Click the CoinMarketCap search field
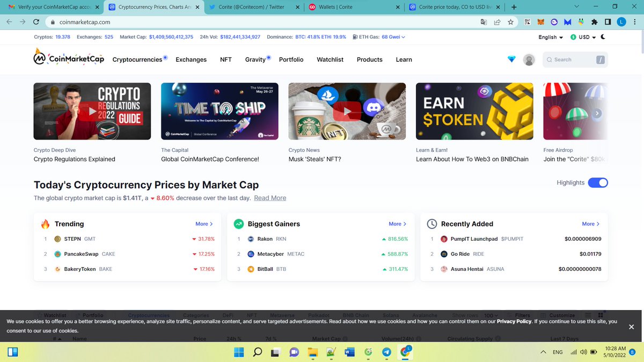644x362 pixels. click(x=575, y=60)
